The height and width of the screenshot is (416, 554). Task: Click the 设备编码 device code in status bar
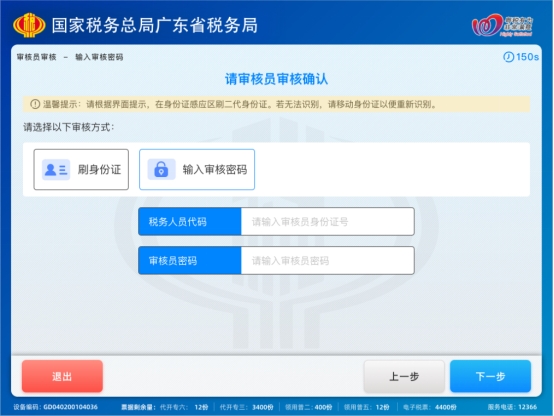(x=55, y=407)
